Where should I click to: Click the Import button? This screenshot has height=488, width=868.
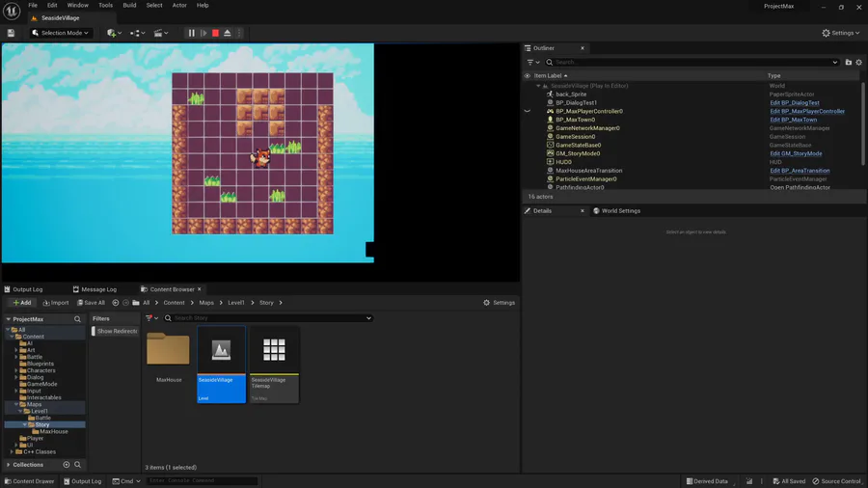[x=56, y=303]
